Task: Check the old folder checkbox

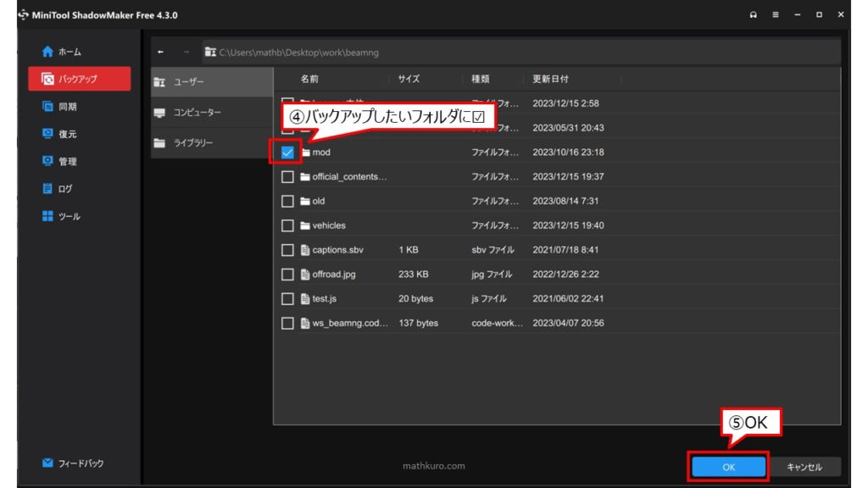Action: [x=287, y=202]
